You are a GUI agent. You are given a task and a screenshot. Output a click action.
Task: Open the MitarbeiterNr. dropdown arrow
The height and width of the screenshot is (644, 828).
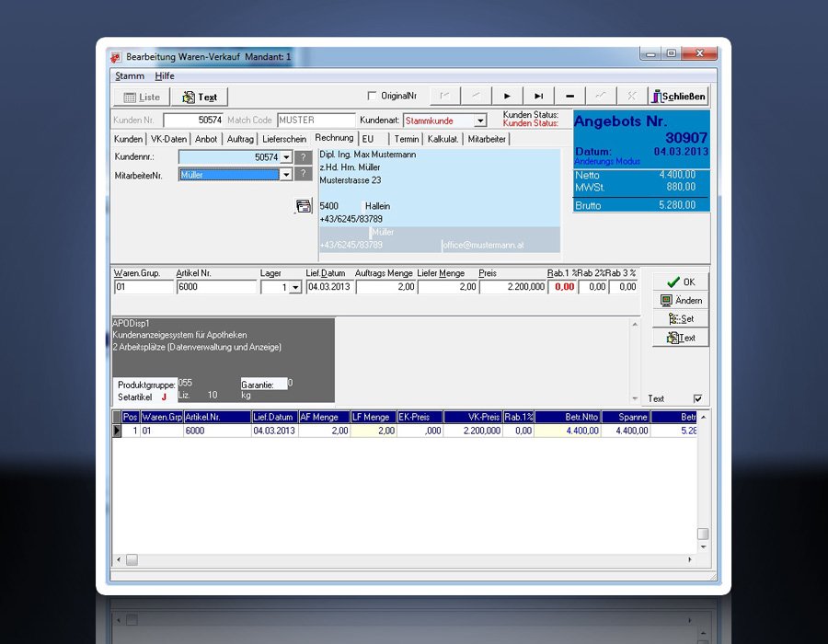pyautogui.click(x=286, y=175)
